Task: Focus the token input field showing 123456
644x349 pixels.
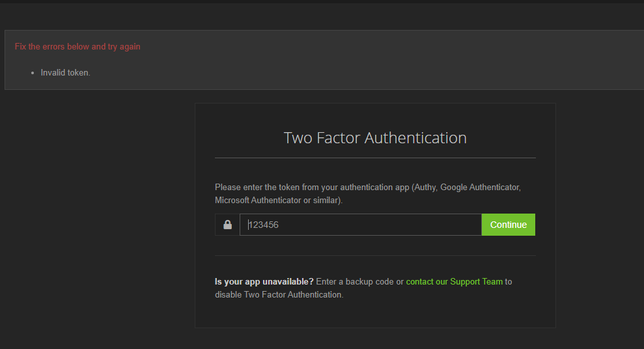Action: coord(360,225)
